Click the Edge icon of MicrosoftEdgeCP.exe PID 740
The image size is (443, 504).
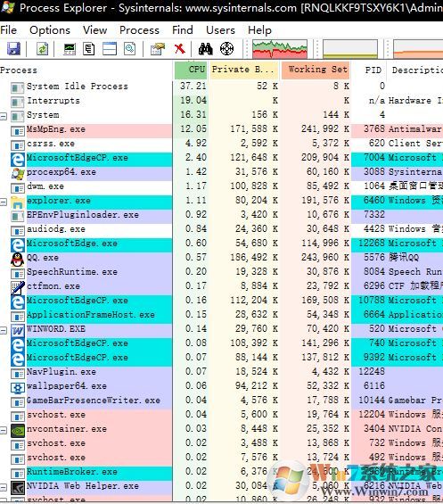tap(17, 344)
